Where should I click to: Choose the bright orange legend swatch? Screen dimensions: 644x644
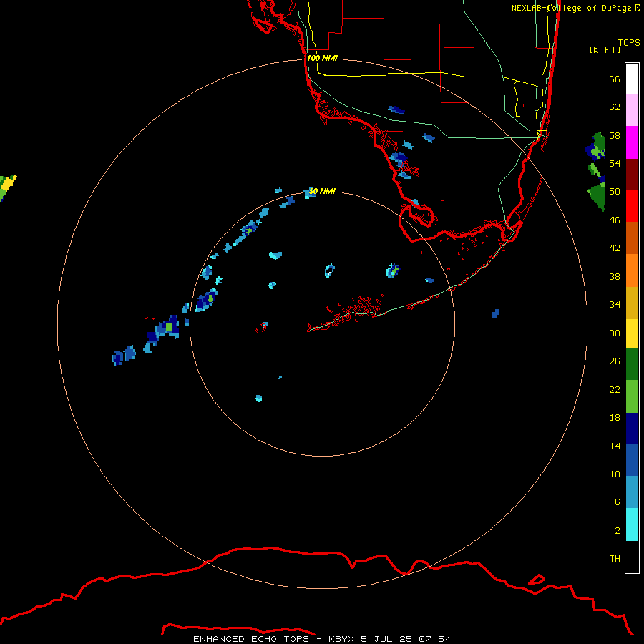pos(632,270)
